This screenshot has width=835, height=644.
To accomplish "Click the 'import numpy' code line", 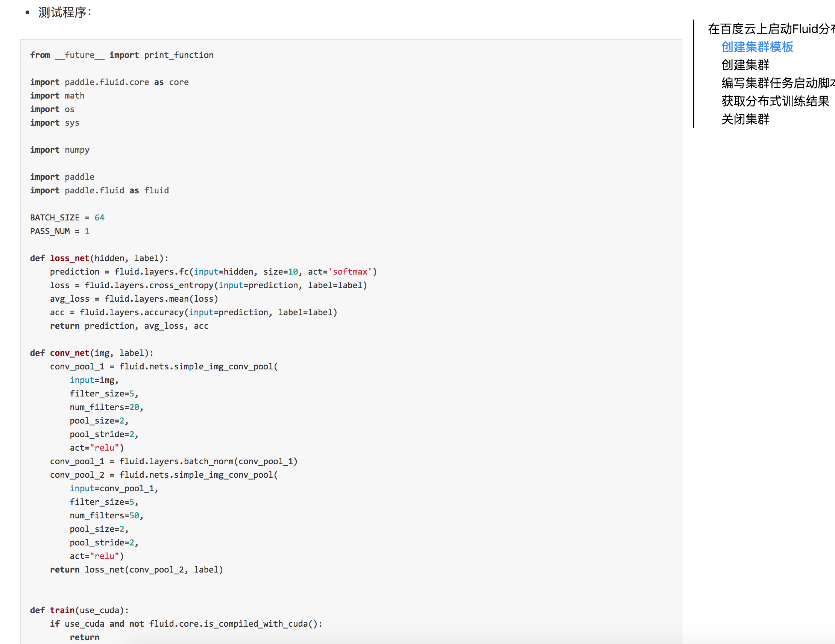I will pyautogui.click(x=60, y=150).
